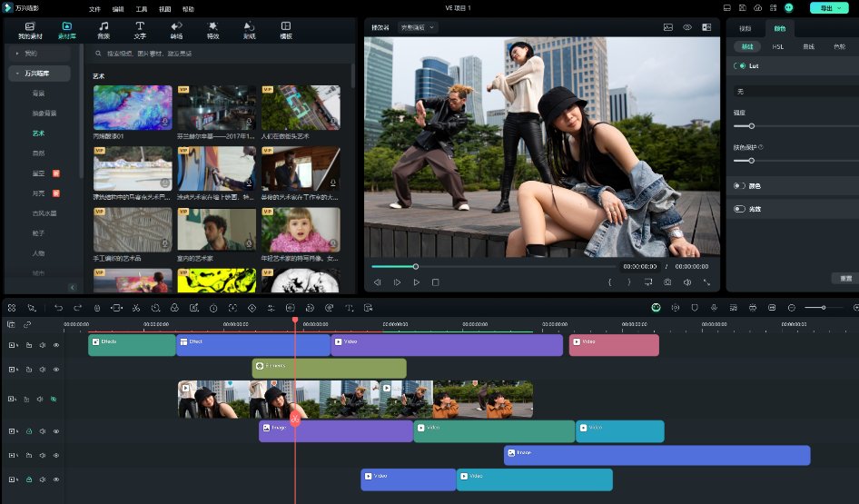Click the delete trash icon in timeline toolbar
Viewport: 859px width, 504px height.
[97, 309]
